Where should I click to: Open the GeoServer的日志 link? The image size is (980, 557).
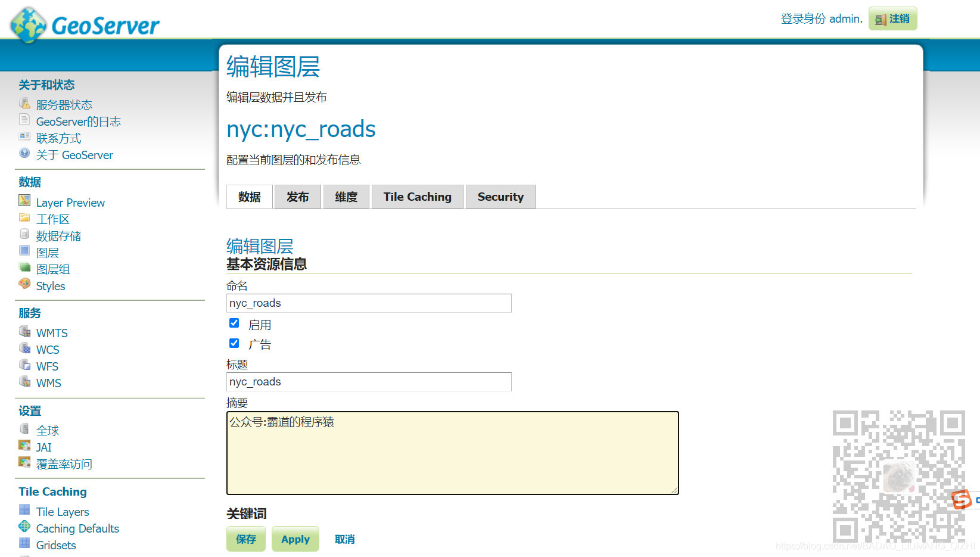tap(79, 122)
